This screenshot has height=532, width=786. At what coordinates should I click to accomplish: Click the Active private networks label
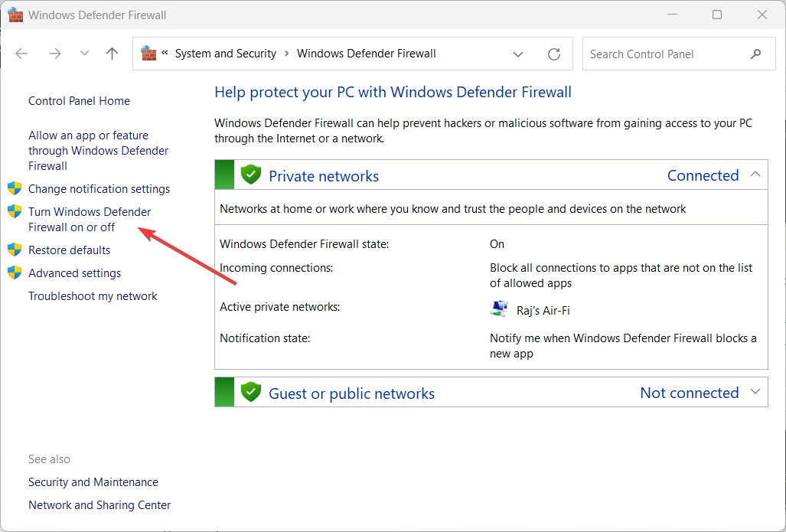[x=279, y=307]
